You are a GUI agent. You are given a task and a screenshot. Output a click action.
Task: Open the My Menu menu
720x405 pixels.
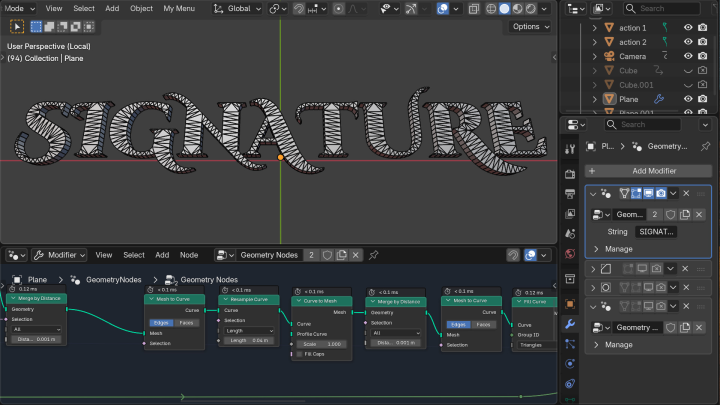[x=180, y=8]
